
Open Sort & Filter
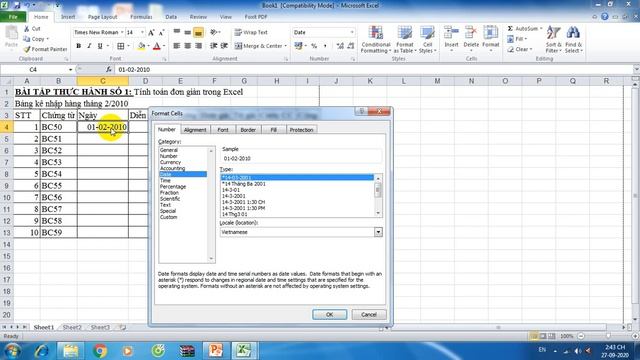pos(553,40)
